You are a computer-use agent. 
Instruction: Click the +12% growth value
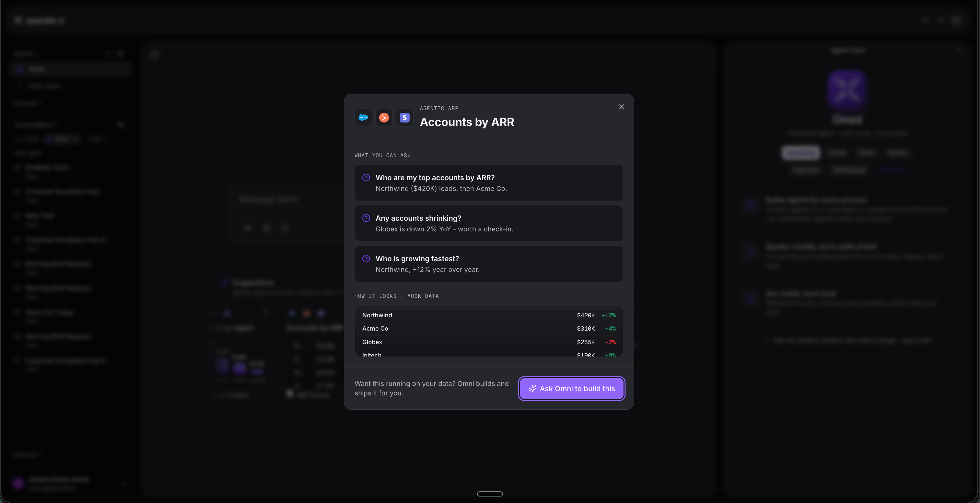pos(608,315)
